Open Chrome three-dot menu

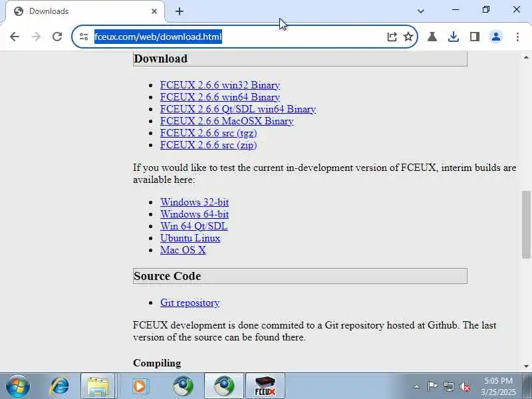(517, 37)
